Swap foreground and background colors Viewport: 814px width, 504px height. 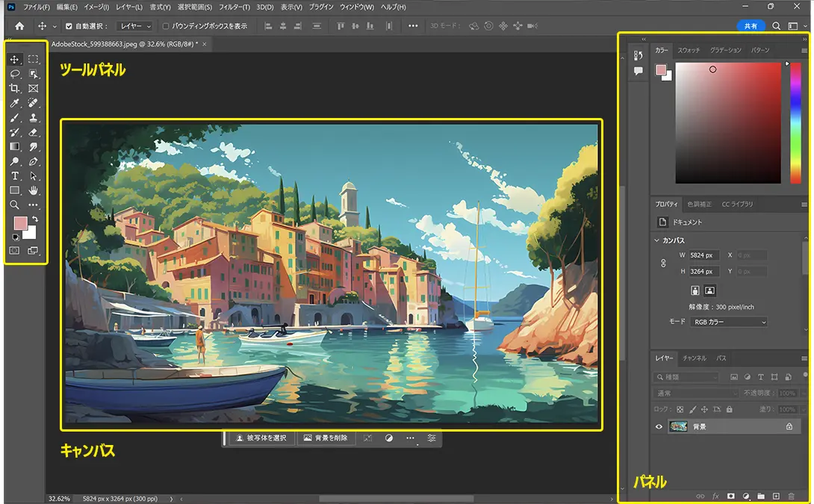(35, 220)
